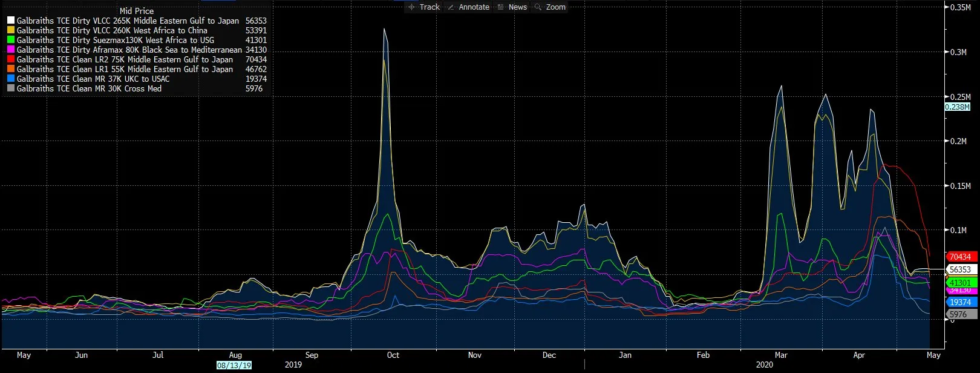This screenshot has width=980, height=373.
Task: Select the Annotate toolbar label
Action: [x=474, y=7]
